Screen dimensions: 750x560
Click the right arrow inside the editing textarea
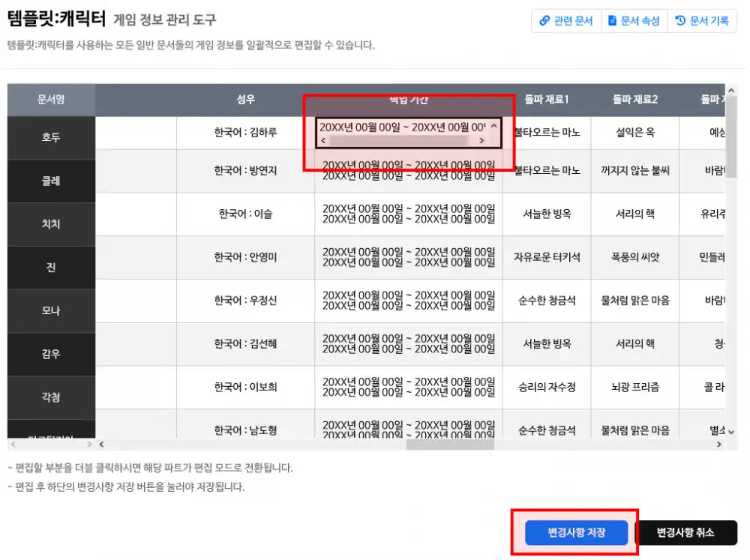point(481,140)
